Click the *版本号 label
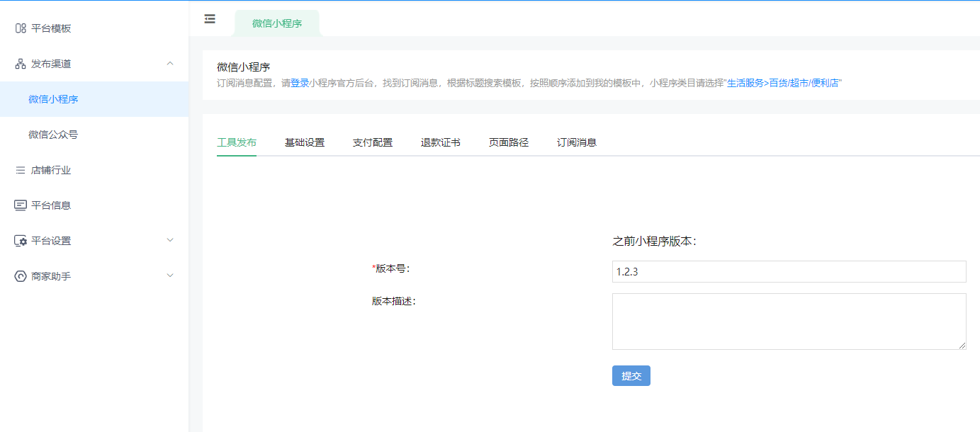Image resolution: width=980 pixels, height=432 pixels. point(391,268)
